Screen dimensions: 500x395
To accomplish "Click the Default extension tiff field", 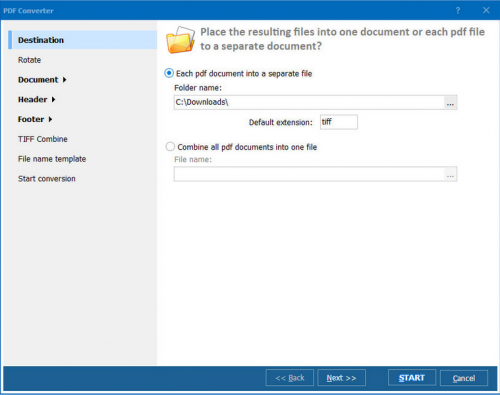I will [x=339, y=122].
